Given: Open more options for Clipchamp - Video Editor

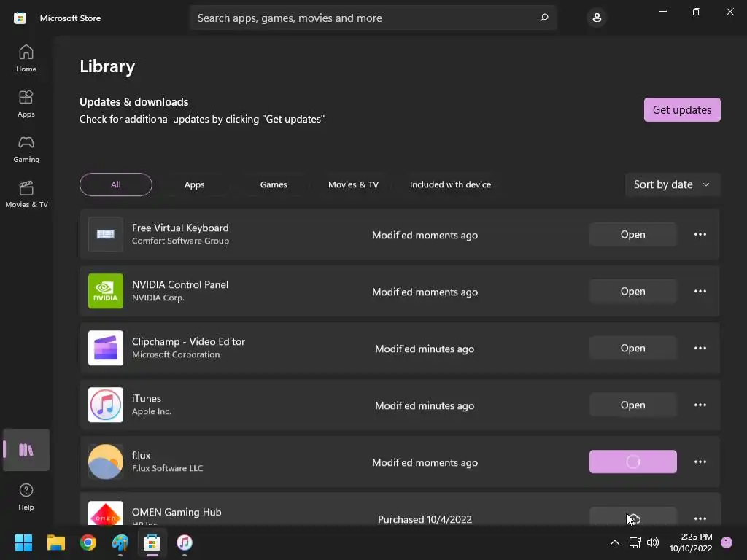Looking at the screenshot, I should pyautogui.click(x=700, y=348).
